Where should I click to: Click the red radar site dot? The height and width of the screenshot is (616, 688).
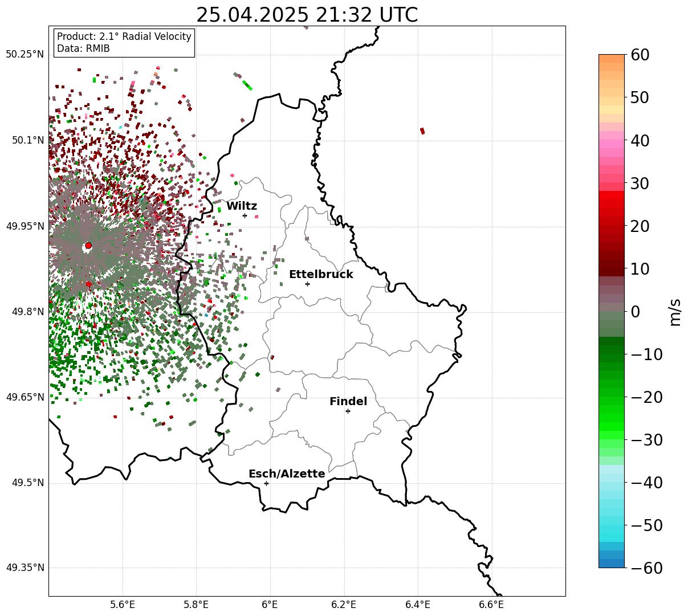click(x=88, y=246)
